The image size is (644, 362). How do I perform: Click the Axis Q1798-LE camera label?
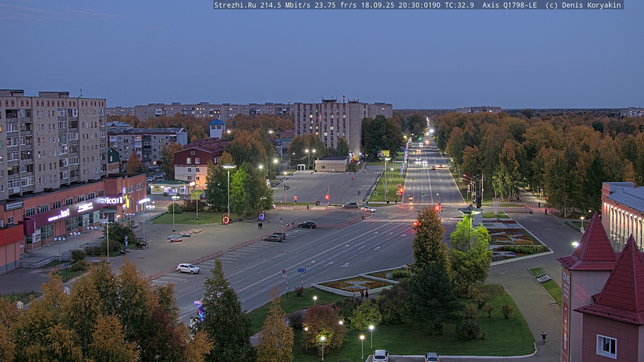tap(509, 5)
